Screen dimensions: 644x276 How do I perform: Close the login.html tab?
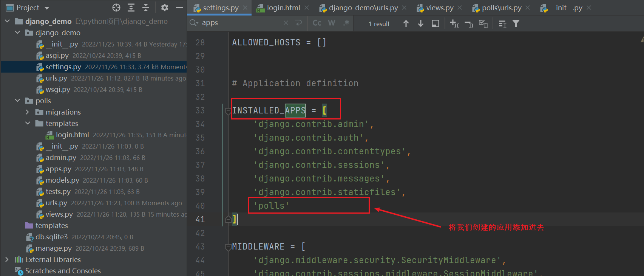pyautogui.click(x=307, y=8)
